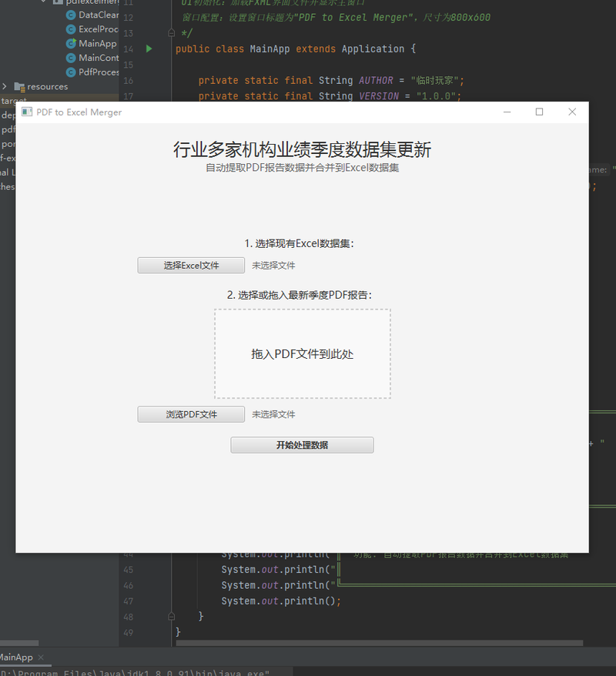
Task: Click the MainApp runnable class icon
Action: [71, 44]
